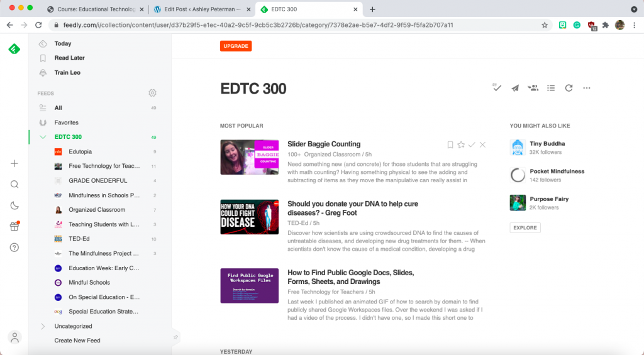The width and height of the screenshot is (644, 355).
Task: Click Find Public Google Workspaces thumbnail
Action: [249, 286]
